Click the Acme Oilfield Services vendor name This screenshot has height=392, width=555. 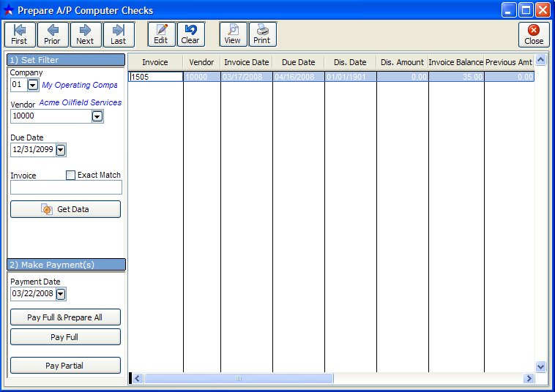pyautogui.click(x=81, y=102)
